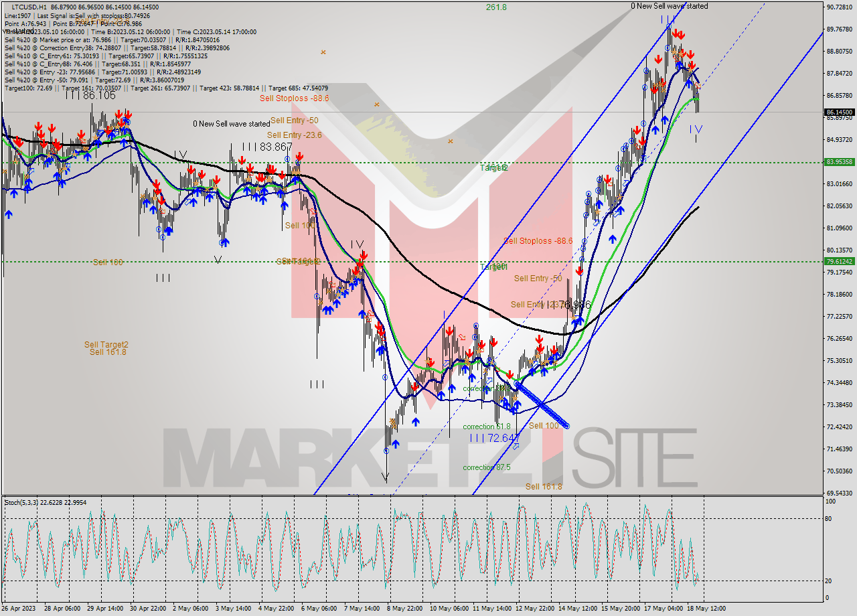Select the 'I I I 72.647' wave label
Screen dimensions: 857x616
pyautogui.click(x=493, y=437)
